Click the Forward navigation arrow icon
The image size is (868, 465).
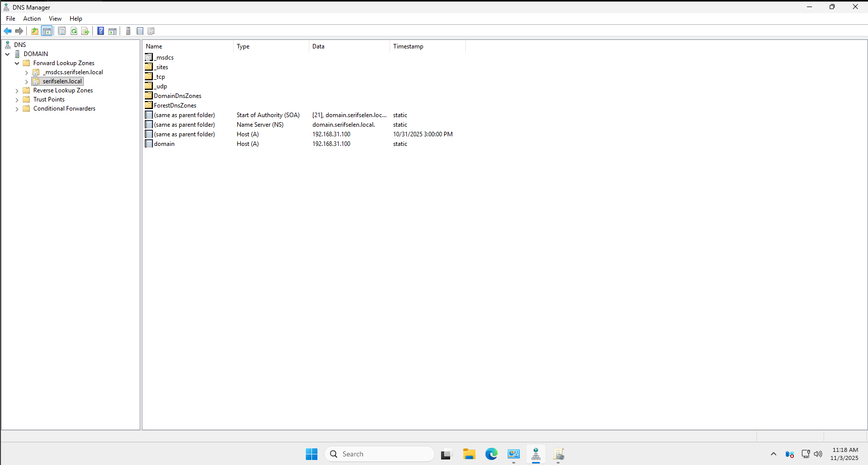[x=19, y=31]
